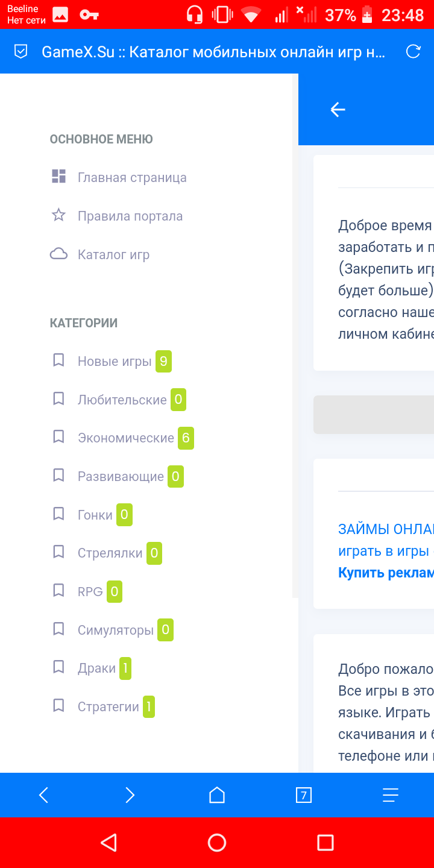Open the RPG category
434x868 pixels.
pos(90,591)
